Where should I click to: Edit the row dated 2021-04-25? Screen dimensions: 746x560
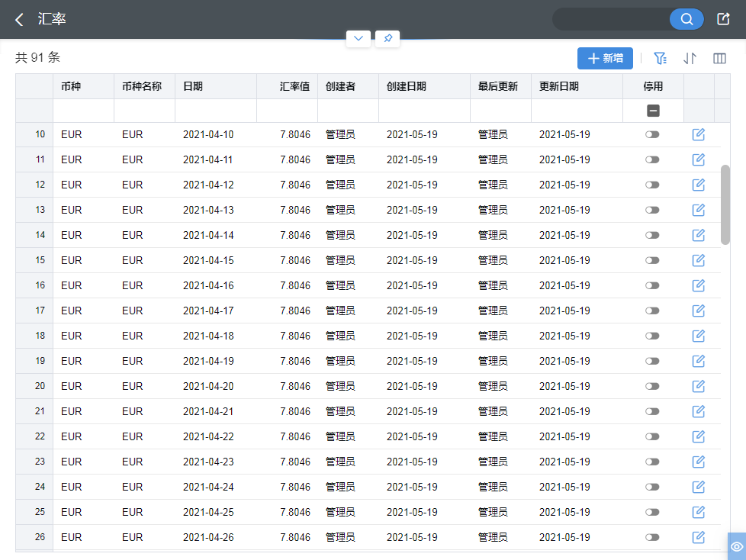[699, 512]
